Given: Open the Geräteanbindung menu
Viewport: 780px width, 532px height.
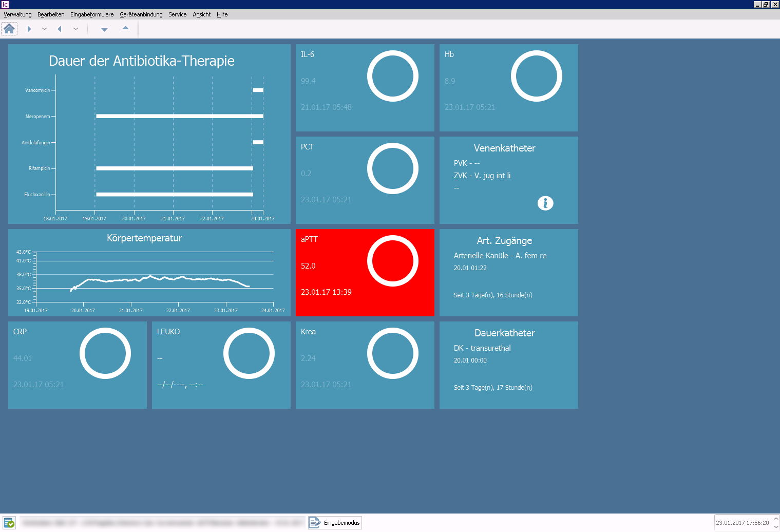Looking at the screenshot, I should [141, 14].
